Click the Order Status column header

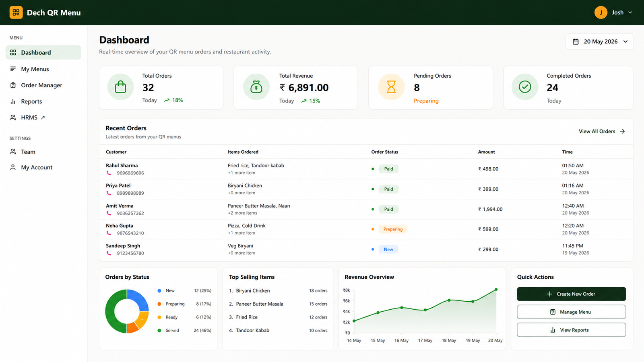tap(384, 152)
